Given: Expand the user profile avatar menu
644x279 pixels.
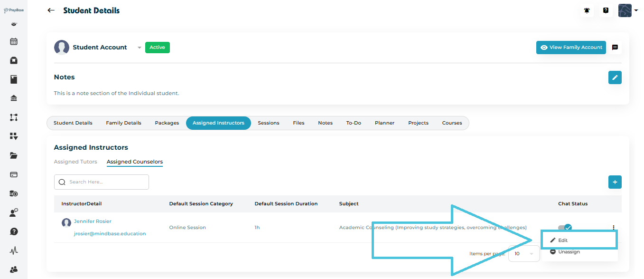Looking at the screenshot, I should coord(628,10).
